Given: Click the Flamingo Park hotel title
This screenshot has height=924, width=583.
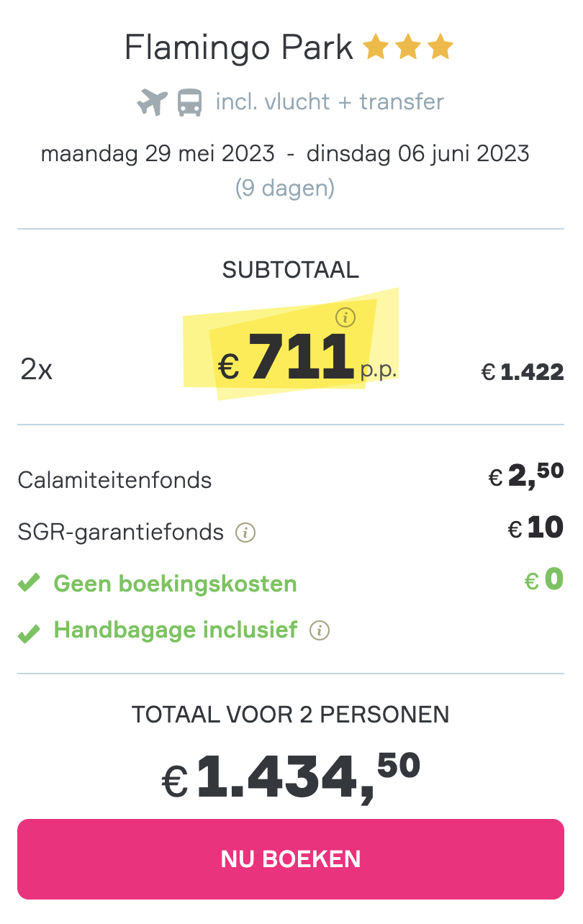Looking at the screenshot, I should (x=239, y=48).
